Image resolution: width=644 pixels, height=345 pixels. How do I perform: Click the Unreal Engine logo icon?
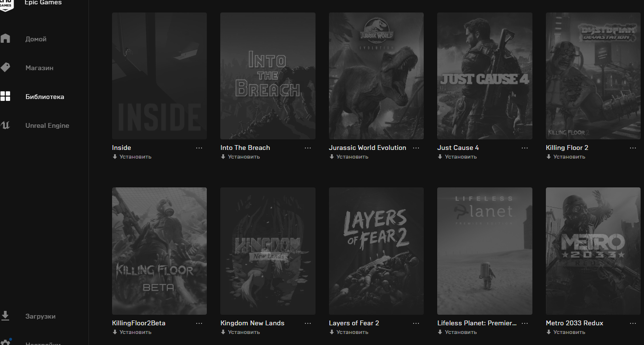coord(5,125)
